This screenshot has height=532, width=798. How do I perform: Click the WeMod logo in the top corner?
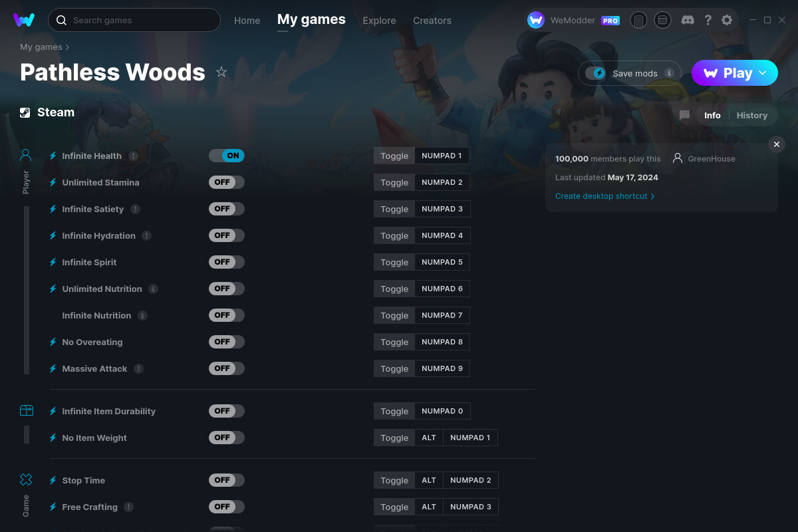coord(25,20)
